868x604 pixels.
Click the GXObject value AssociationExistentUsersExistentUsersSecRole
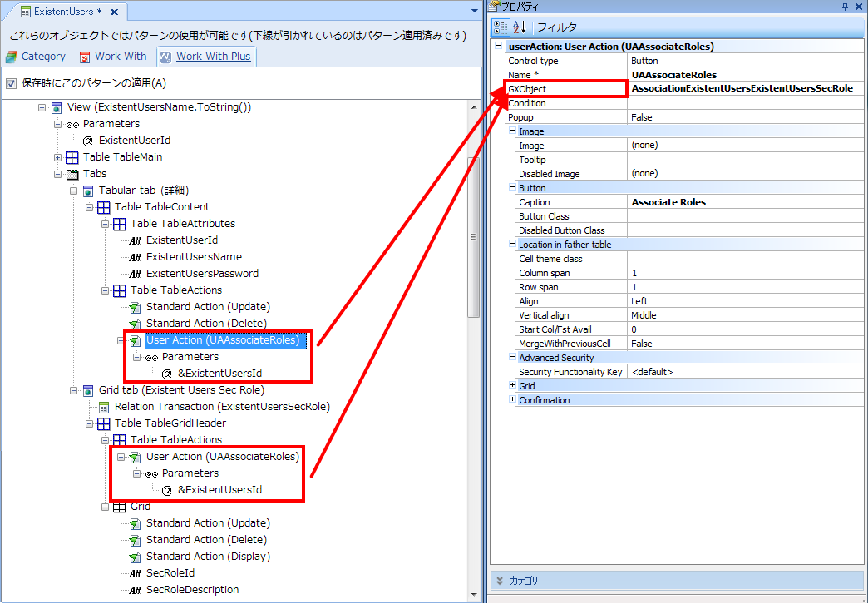pos(742,89)
